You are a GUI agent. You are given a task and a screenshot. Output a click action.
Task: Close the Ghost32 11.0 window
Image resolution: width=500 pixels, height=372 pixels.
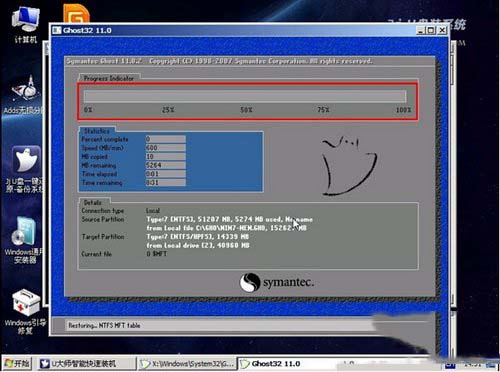click(x=442, y=30)
